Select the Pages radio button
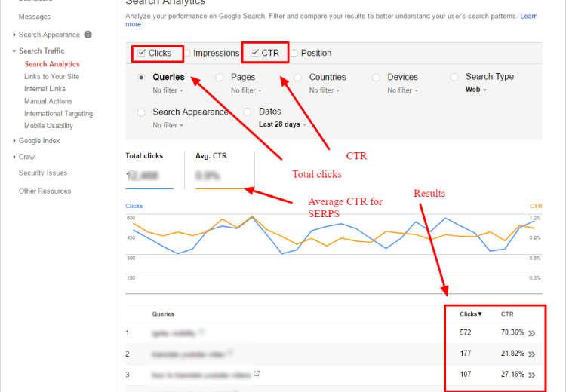566x392 pixels. click(220, 77)
